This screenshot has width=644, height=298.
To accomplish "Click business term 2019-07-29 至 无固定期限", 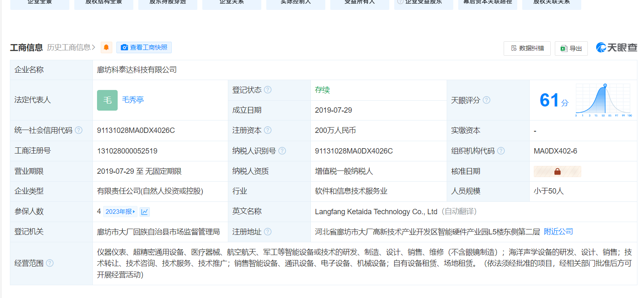I will [140, 171].
